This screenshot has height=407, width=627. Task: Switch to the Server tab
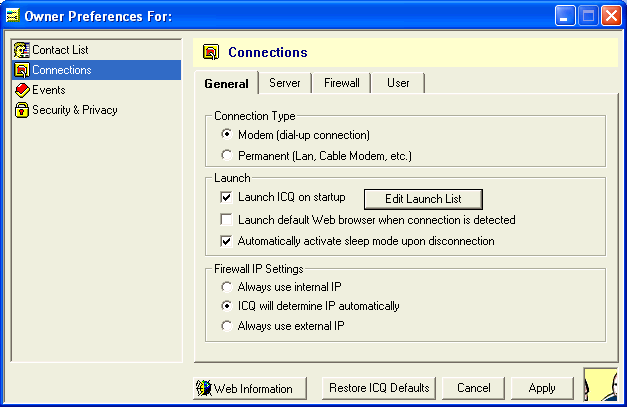[285, 83]
